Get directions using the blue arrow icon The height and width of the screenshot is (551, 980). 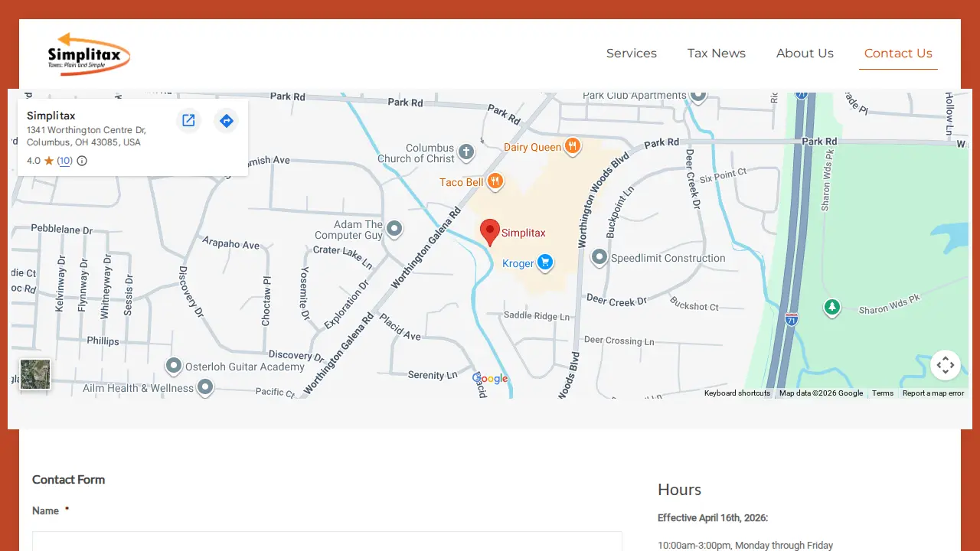226,120
